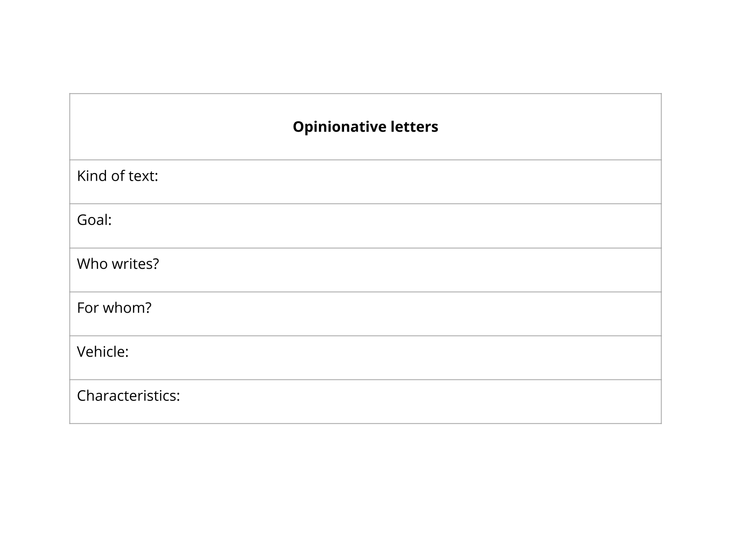747x560 pixels.
Task: Click the "Characteristics:" label
Action: tap(128, 396)
